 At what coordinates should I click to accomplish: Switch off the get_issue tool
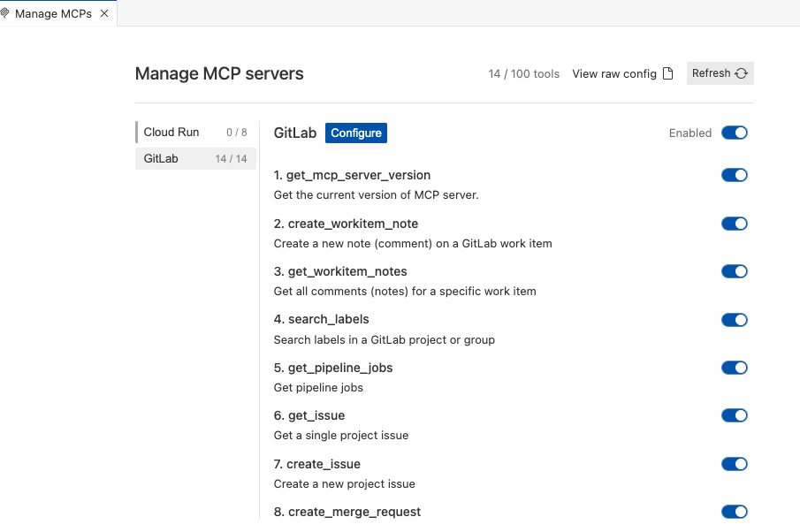(734, 415)
